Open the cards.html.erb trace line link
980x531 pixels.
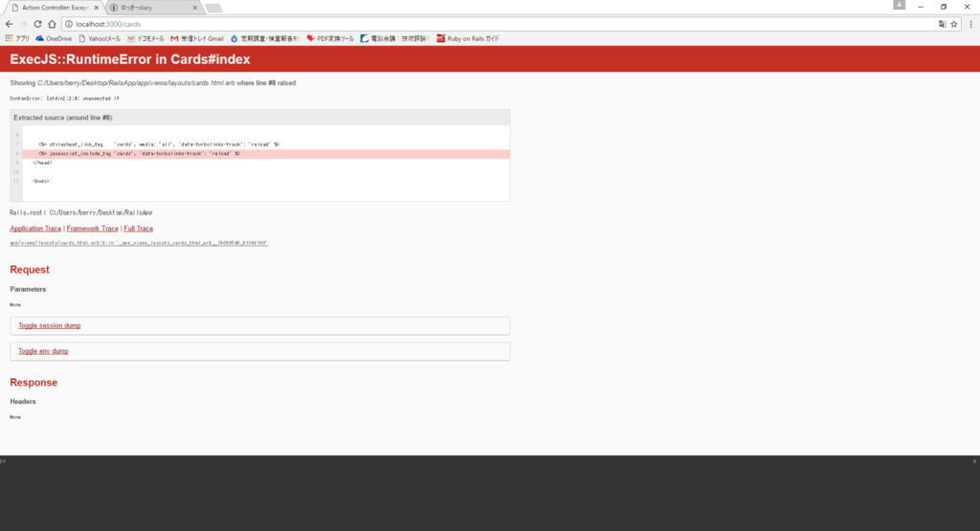coord(139,243)
